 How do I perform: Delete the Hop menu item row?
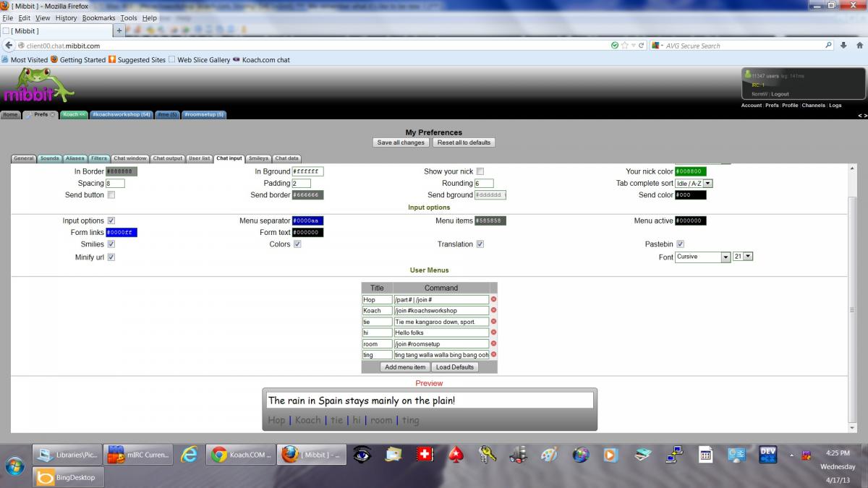click(x=494, y=299)
